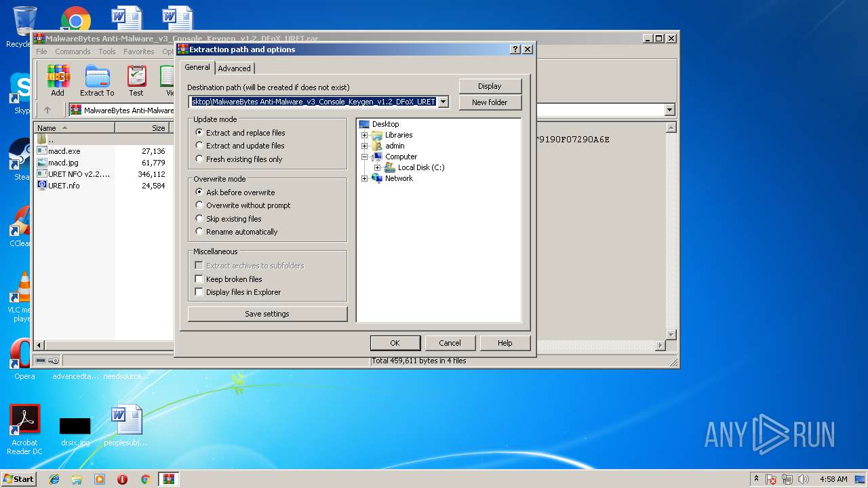
Task: Go up one folder level arrow
Action: tap(47, 110)
